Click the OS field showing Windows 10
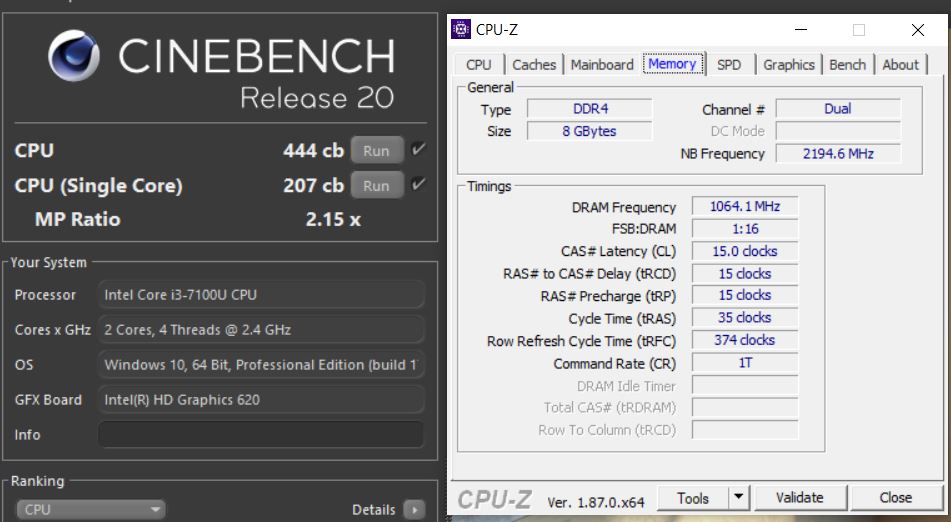 click(261, 365)
